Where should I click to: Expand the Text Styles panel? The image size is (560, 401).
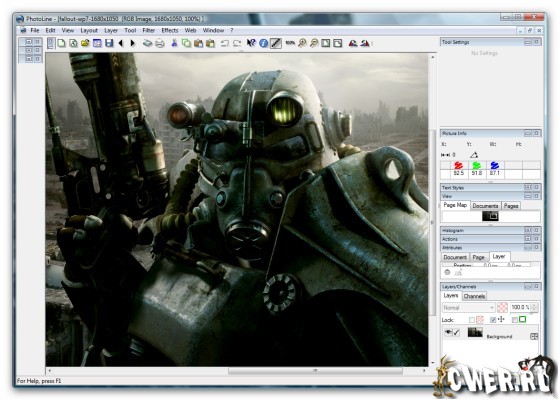528,187
